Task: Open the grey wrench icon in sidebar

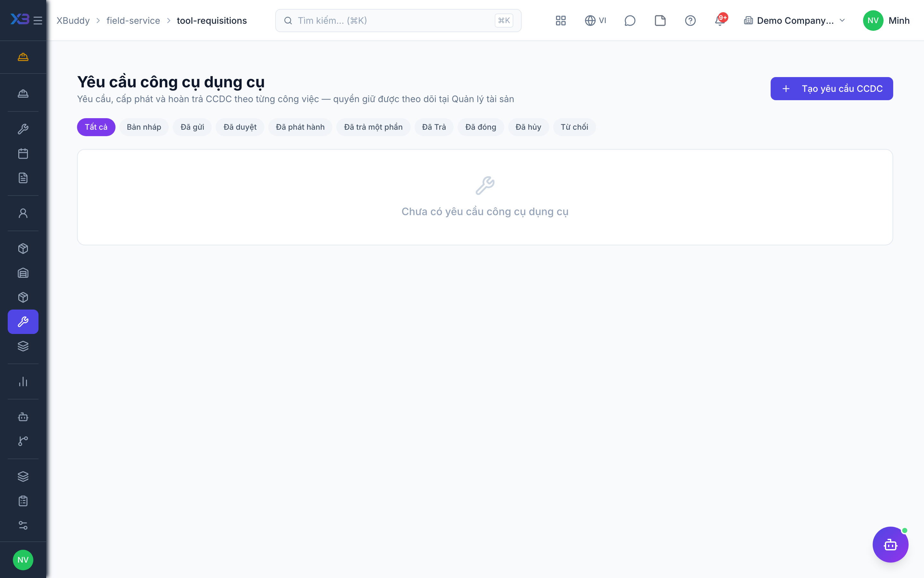Action: point(23,129)
